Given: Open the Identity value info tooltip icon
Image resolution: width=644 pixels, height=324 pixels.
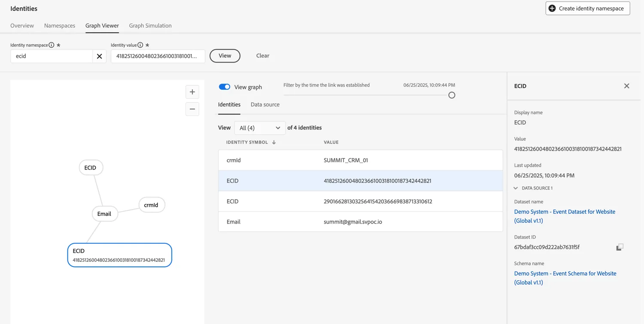Looking at the screenshot, I should click(x=140, y=45).
